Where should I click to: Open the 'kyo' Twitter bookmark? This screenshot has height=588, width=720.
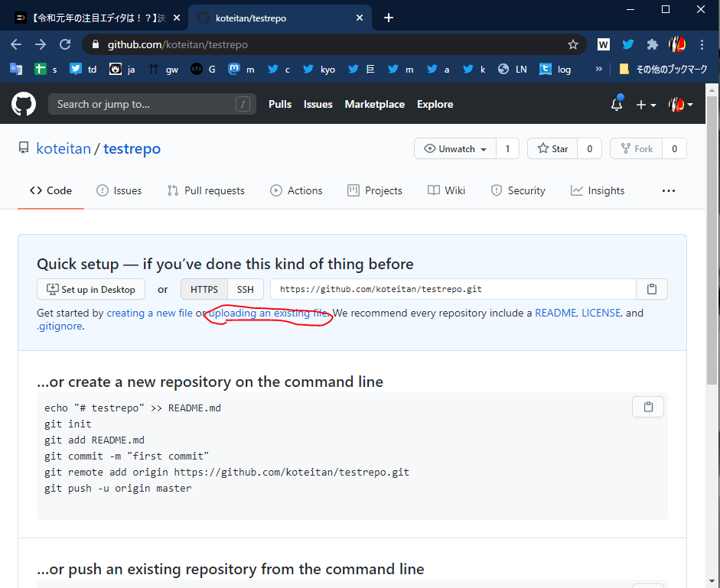coord(319,69)
